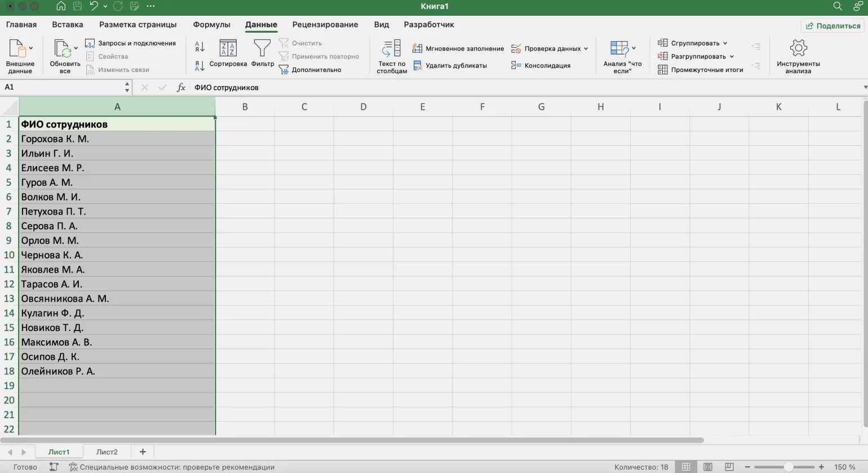Viewport: 868px width, 473px height.
Task: Click Text to Columns (Текст по столбцам)
Action: coord(392,56)
